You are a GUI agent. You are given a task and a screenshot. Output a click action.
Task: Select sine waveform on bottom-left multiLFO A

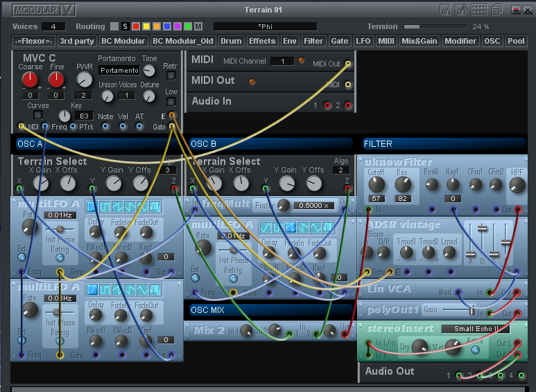tap(92, 290)
